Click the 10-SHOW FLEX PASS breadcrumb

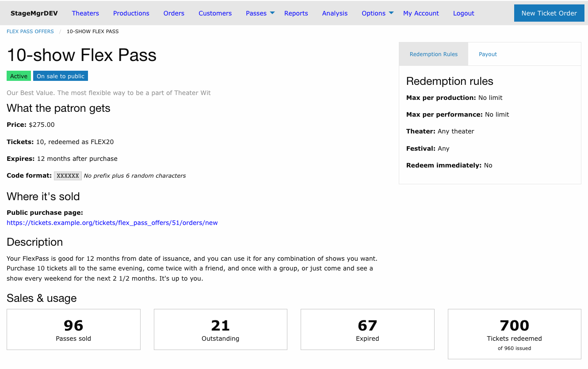click(92, 31)
